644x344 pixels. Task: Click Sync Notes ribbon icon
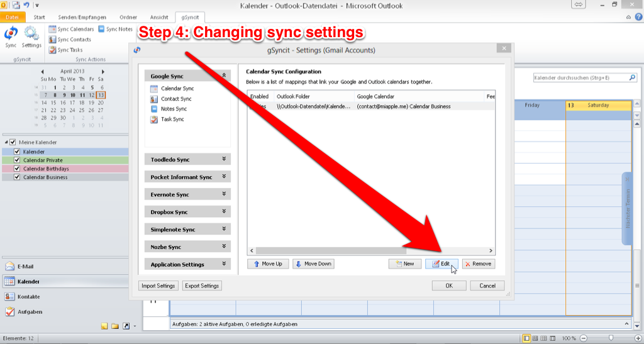115,29
